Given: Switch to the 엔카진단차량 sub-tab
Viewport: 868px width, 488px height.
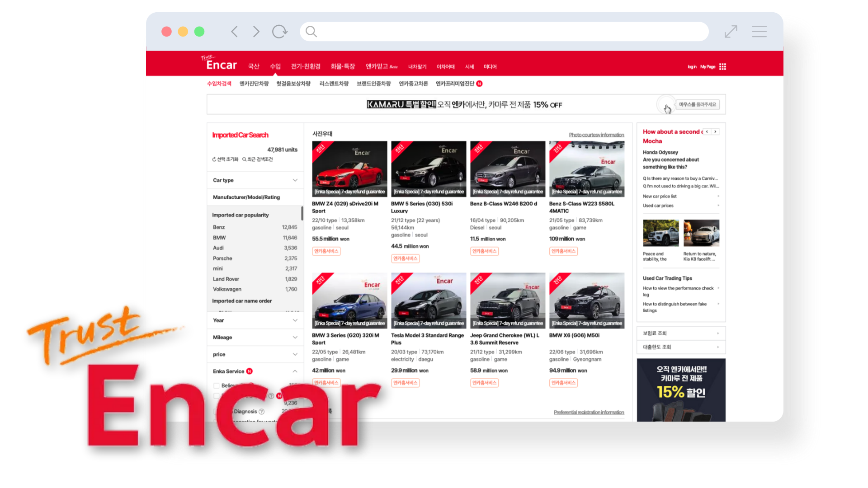Looking at the screenshot, I should pos(254,84).
